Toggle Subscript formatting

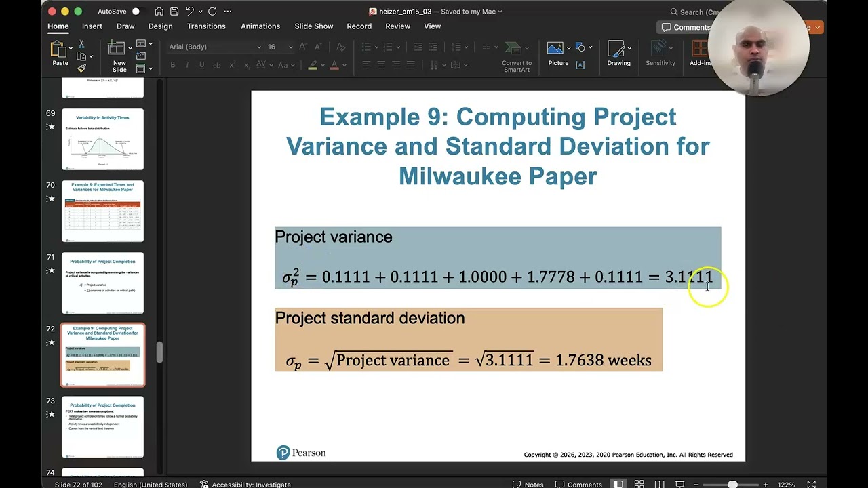[x=246, y=65]
